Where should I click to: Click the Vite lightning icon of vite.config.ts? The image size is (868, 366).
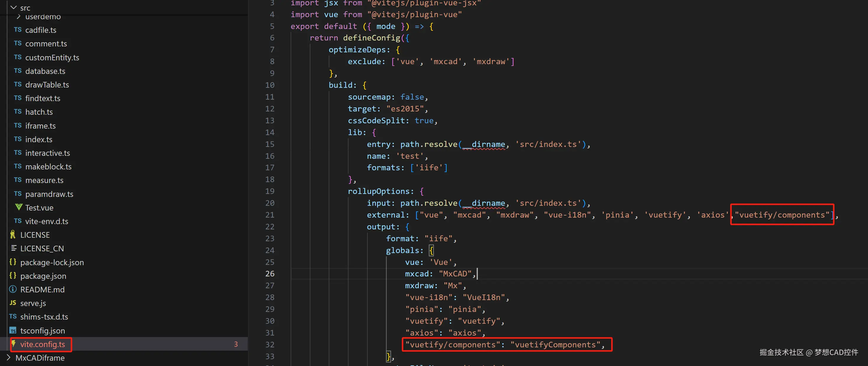[x=14, y=344]
